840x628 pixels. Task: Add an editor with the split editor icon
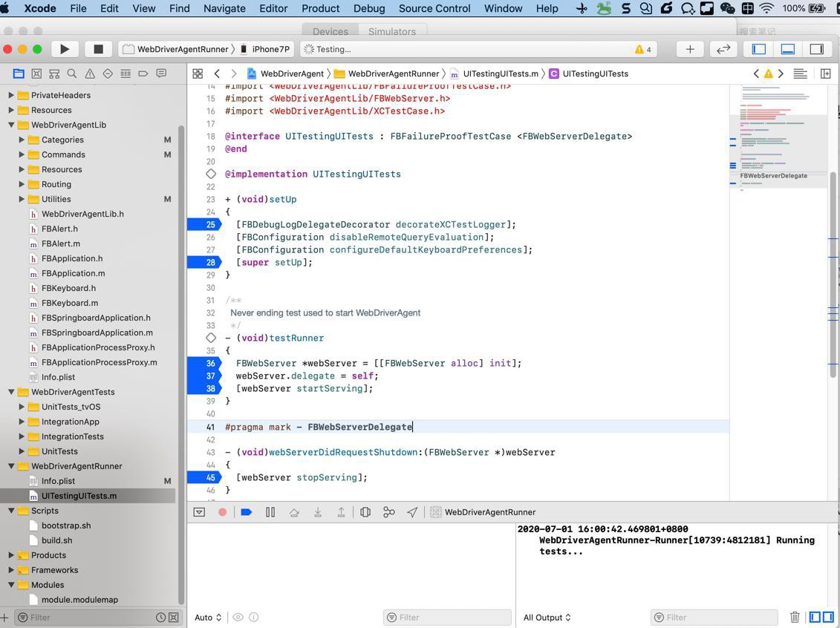(x=826, y=74)
